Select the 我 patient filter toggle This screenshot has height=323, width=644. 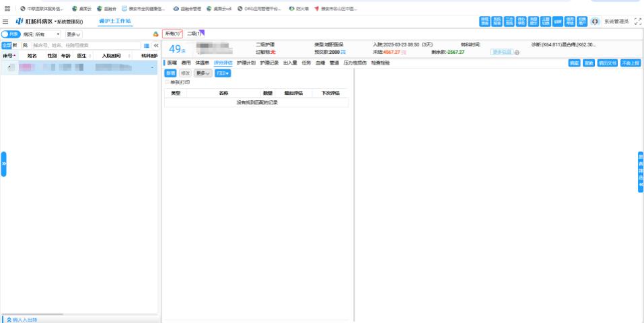(25, 46)
